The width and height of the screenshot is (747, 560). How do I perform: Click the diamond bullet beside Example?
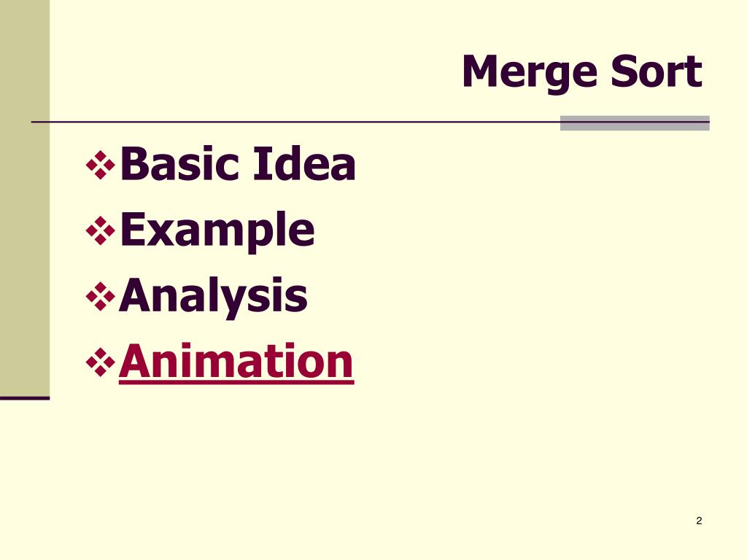(101, 231)
